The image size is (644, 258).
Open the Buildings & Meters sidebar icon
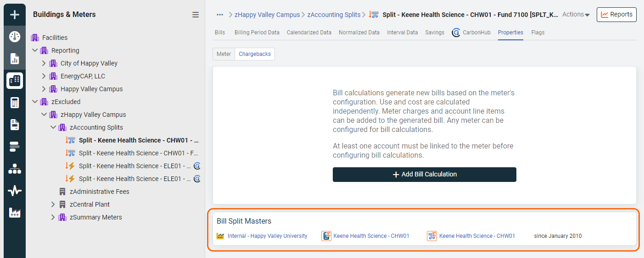coord(15,81)
